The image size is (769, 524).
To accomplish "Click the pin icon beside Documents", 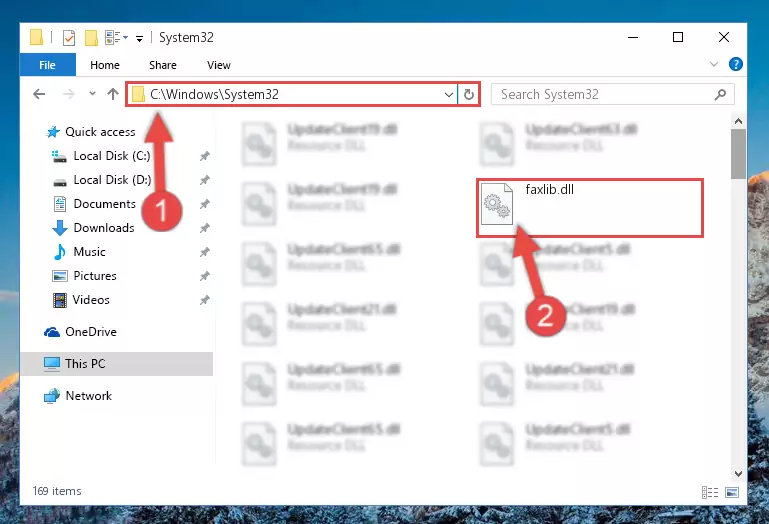I will [205, 204].
